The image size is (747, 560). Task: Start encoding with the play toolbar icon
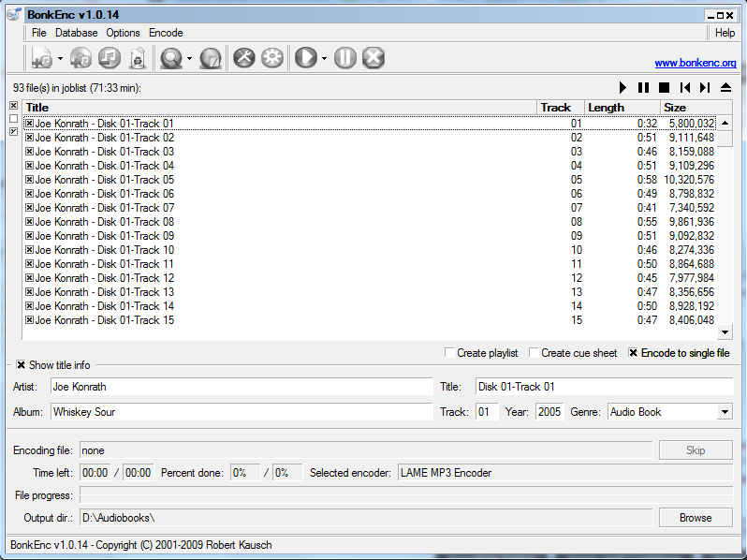pyautogui.click(x=306, y=58)
